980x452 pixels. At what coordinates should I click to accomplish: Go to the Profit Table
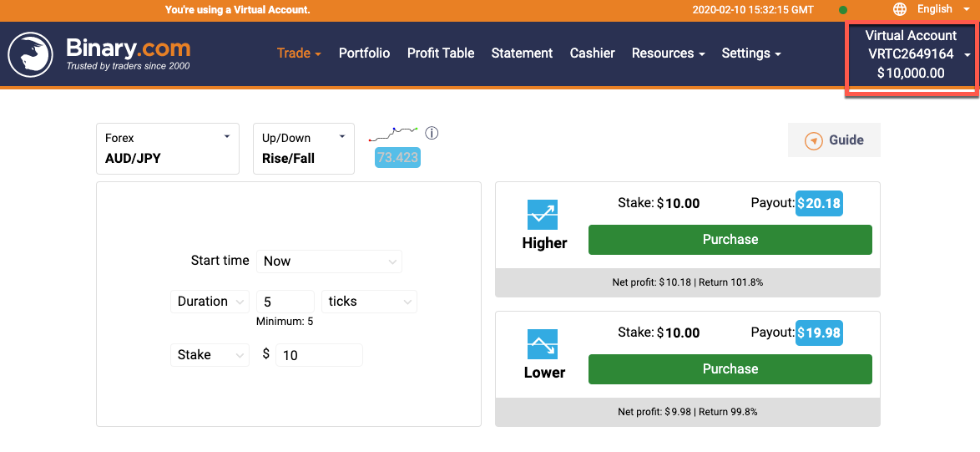[x=441, y=53]
